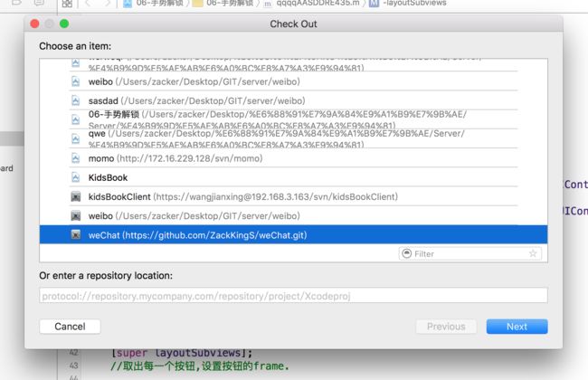Screen dimensions: 588x380
Task: Click the Cancel button
Action: click(71, 327)
